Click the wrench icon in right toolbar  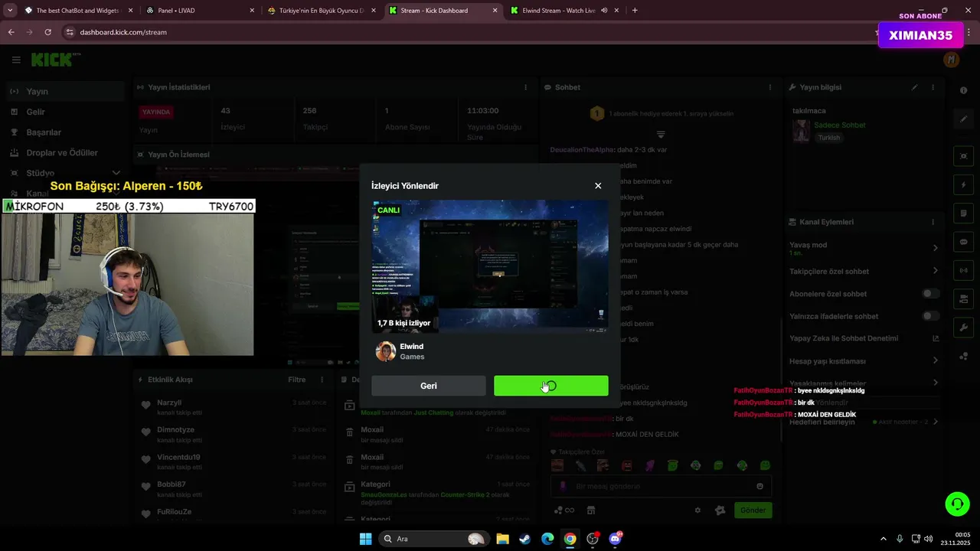964,327
